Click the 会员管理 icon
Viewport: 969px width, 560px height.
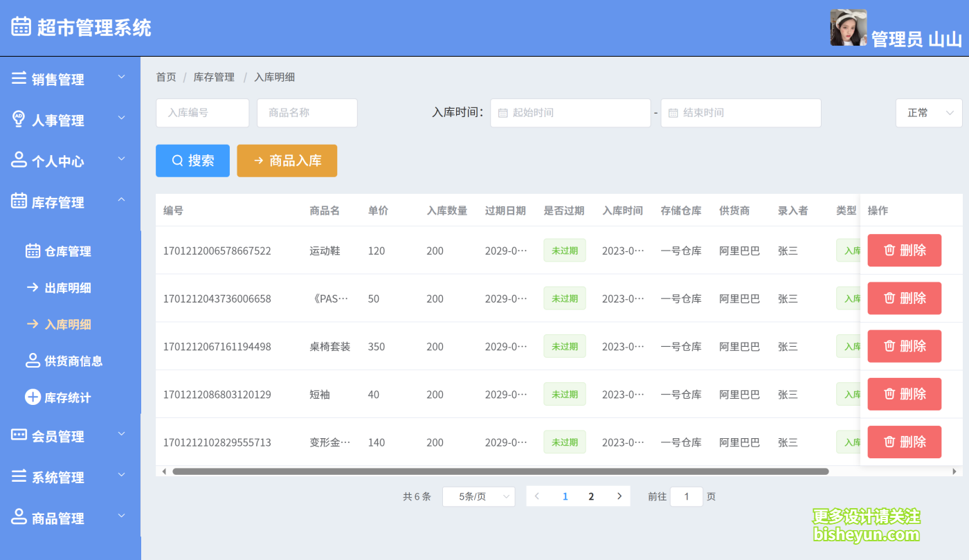tap(19, 435)
